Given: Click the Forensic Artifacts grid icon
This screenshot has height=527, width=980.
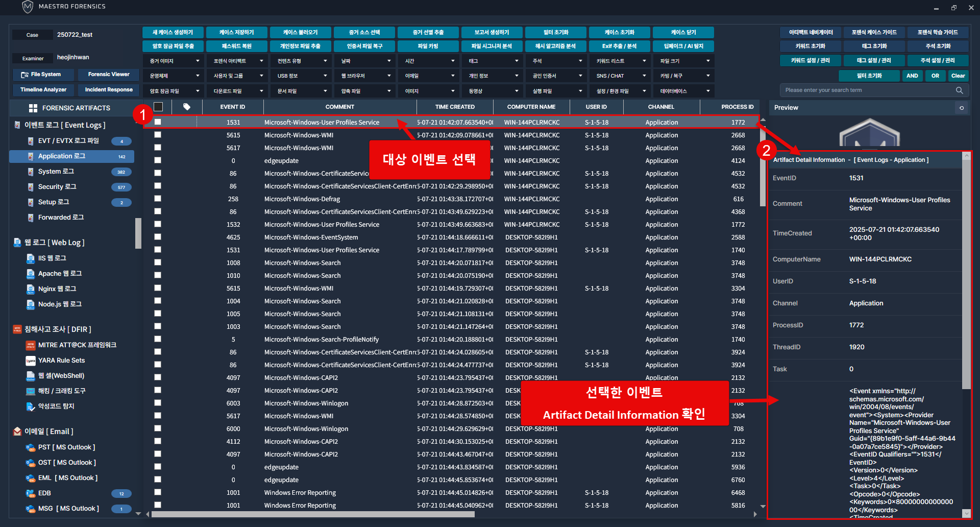Looking at the screenshot, I should pos(33,108).
